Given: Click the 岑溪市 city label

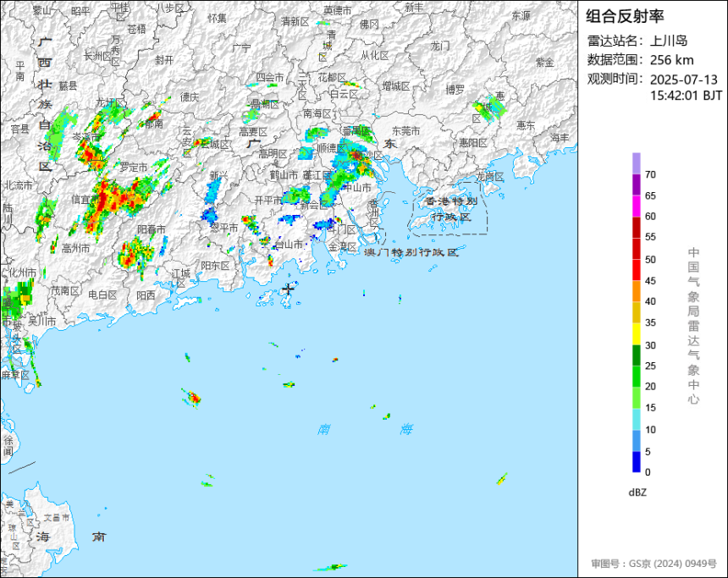Looking at the screenshot, I should 86,137.
